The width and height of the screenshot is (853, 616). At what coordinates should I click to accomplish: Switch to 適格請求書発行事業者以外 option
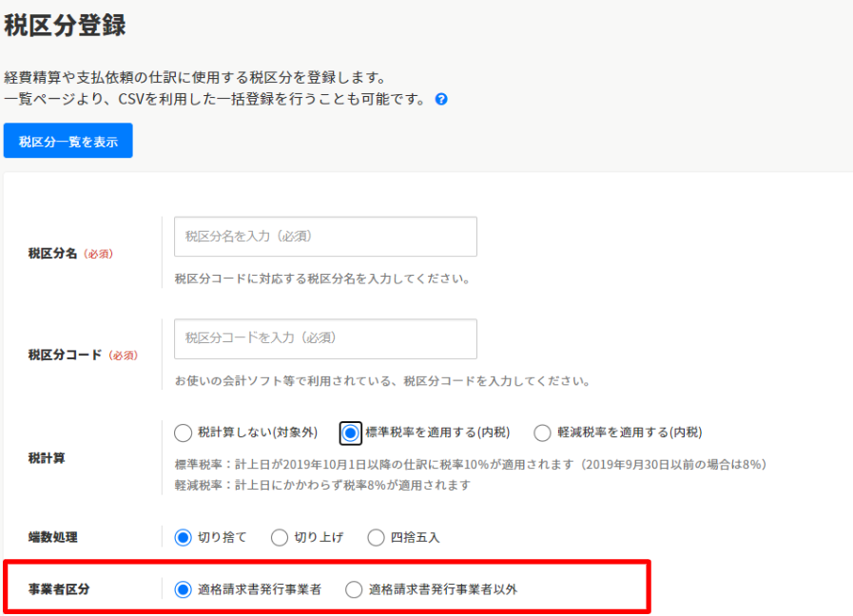[354, 590]
